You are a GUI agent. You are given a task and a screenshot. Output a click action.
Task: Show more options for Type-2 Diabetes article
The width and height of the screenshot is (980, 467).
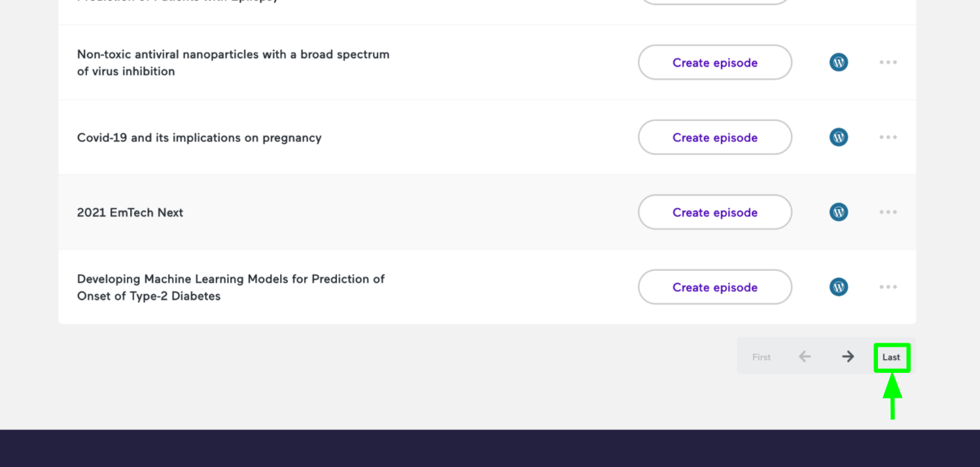(888, 287)
